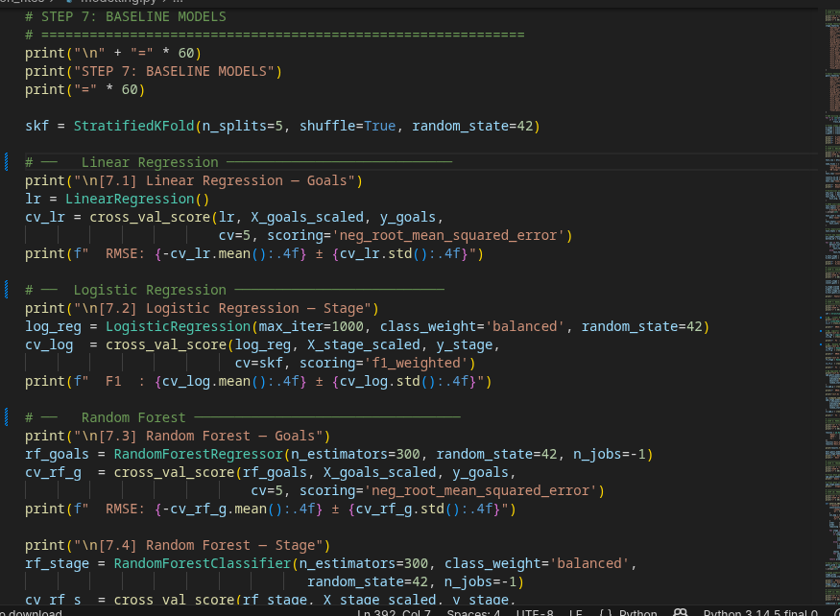The height and width of the screenshot is (616, 840).
Task: Click the modified-line gutter marker beside Linear Regression comment
Action: (7, 162)
